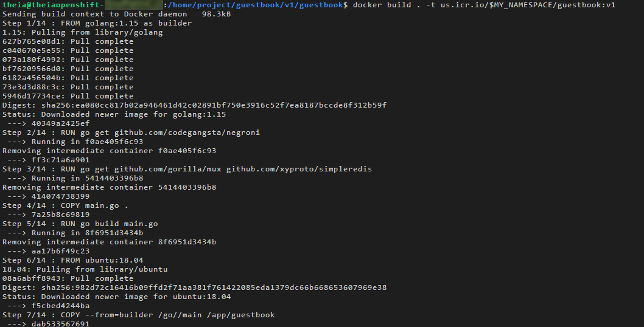644x327 pixels.
Task: Click the github.com/codegangsta/negroni URL
Action: point(187,133)
